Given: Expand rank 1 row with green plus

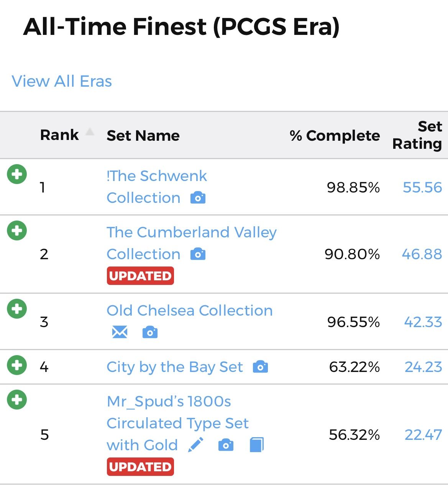Looking at the screenshot, I should coord(17,174).
